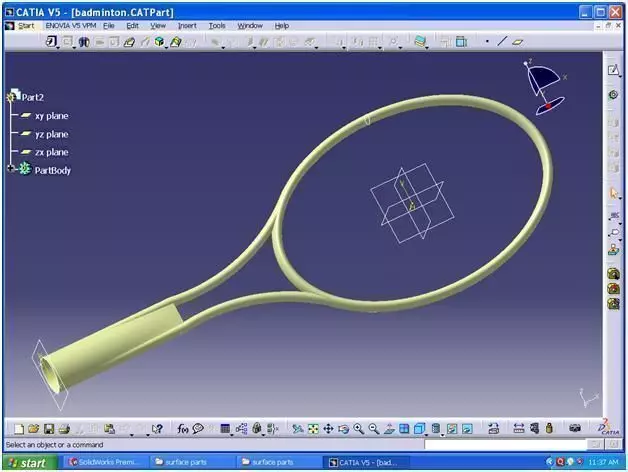Open the Design Table icon dropdown arrow

(232, 435)
